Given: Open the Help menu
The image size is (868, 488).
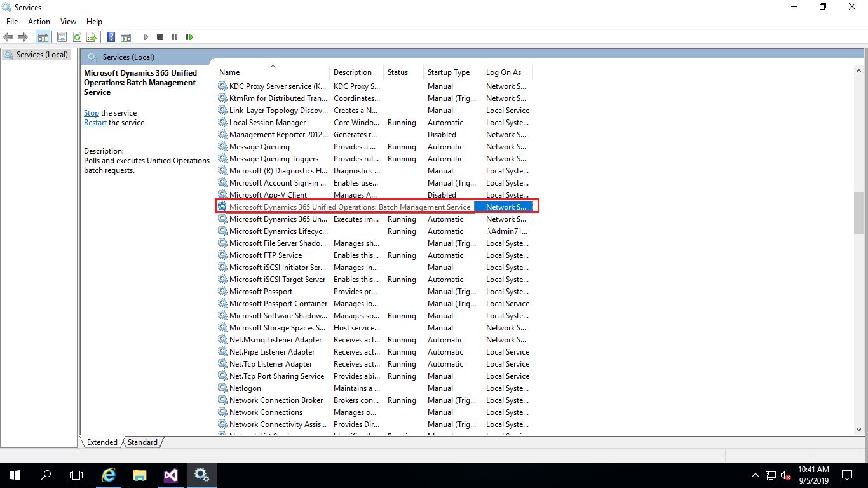Looking at the screenshot, I should (94, 22).
